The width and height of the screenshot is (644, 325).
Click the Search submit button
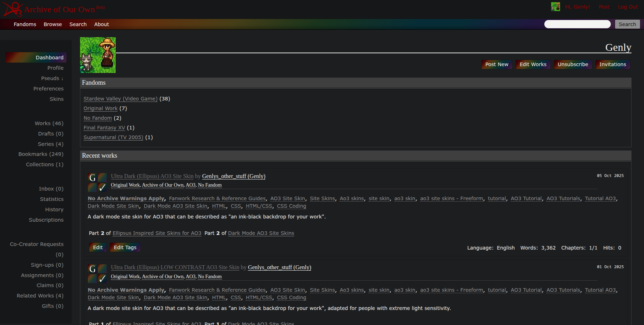[627, 24]
